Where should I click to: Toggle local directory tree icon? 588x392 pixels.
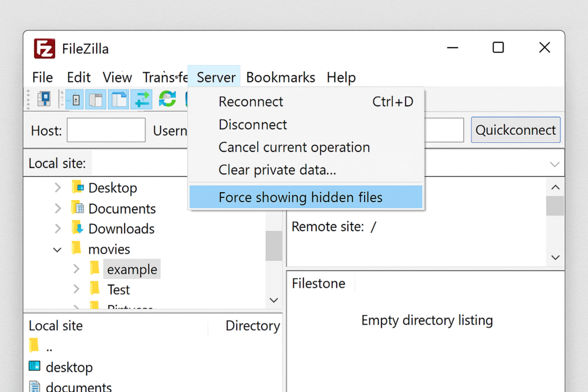pyautogui.click(x=96, y=100)
